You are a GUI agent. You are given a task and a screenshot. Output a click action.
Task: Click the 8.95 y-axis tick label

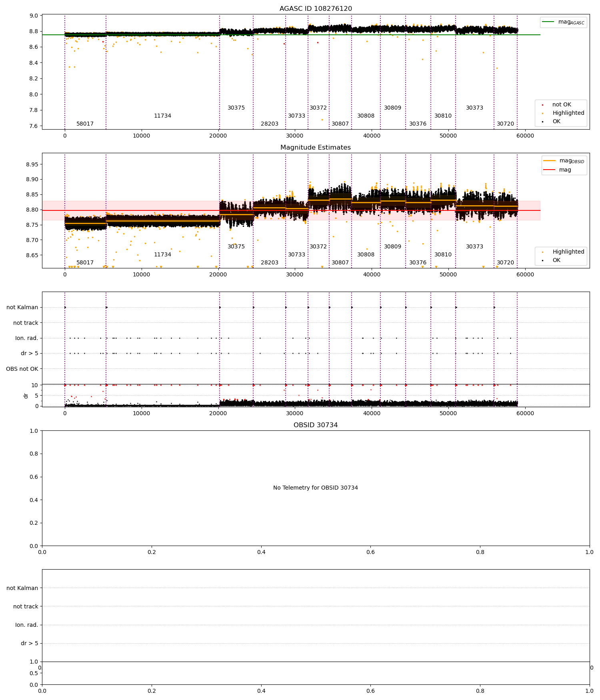pyautogui.click(x=33, y=164)
